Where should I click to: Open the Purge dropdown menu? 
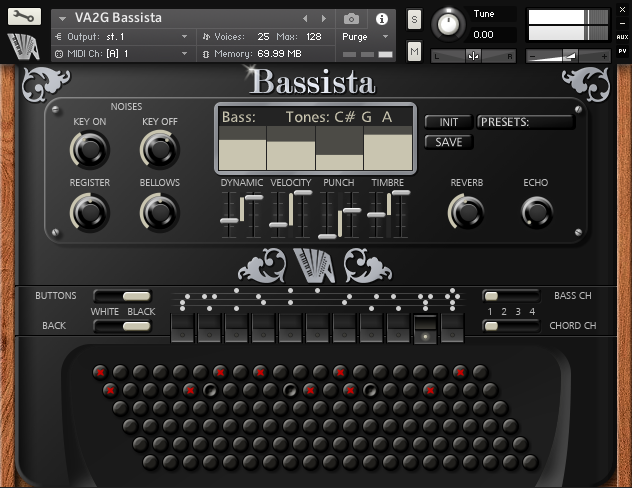(x=364, y=36)
